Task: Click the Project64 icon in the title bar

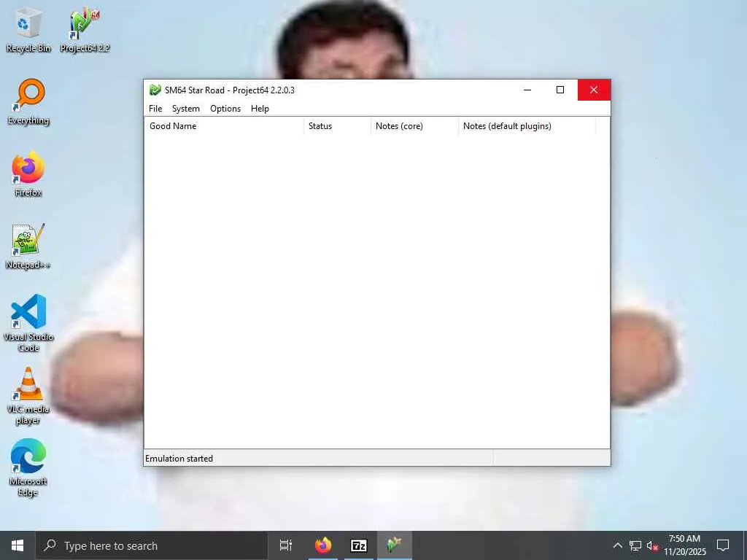Action: [x=155, y=90]
